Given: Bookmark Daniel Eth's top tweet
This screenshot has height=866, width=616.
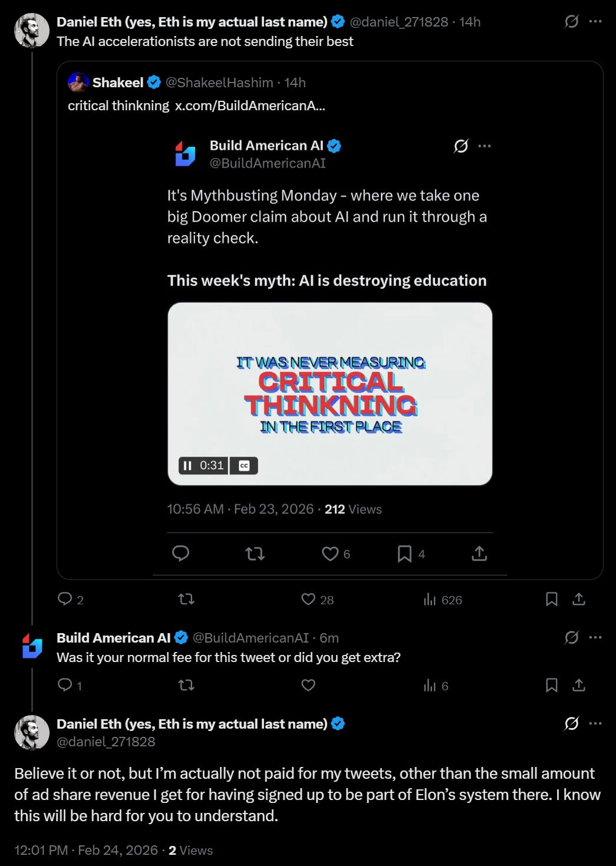Looking at the screenshot, I should pyautogui.click(x=552, y=600).
